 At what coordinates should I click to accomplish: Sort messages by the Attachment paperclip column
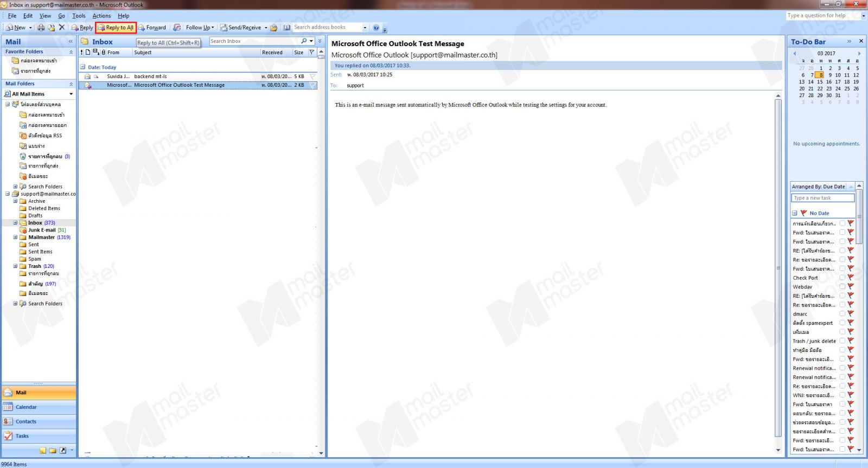pos(103,52)
